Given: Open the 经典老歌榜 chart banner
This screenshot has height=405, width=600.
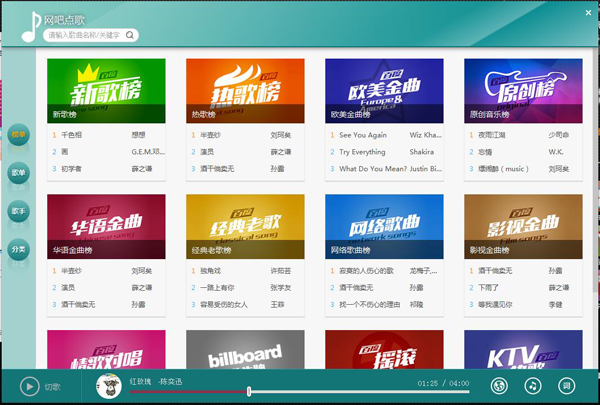Looking at the screenshot, I should pos(245,227).
